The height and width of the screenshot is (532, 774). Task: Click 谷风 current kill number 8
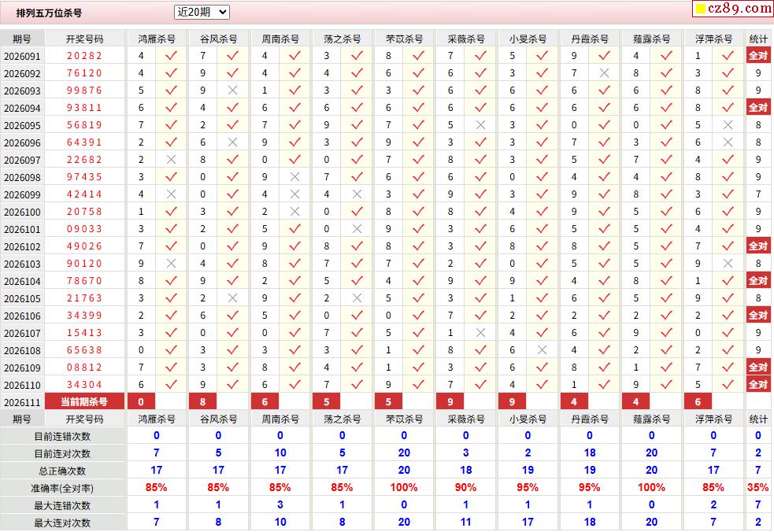tap(203, 401)
